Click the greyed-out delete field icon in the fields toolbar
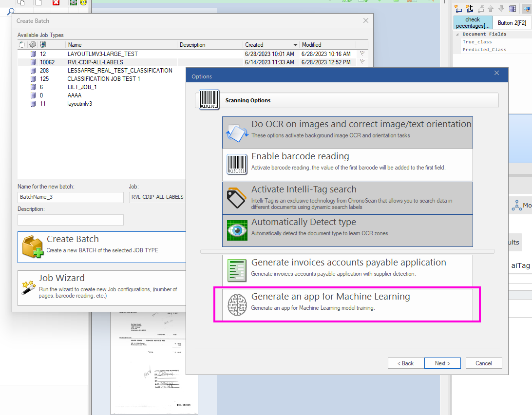 pos(481,9)
